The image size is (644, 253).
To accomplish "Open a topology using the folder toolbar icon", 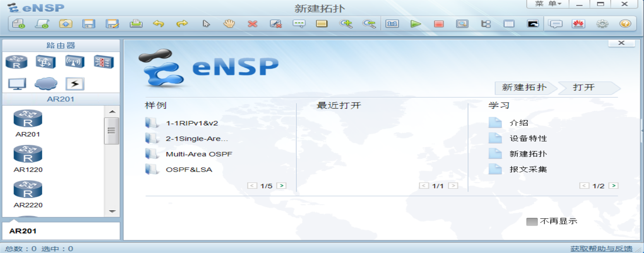I will point(66,24).
